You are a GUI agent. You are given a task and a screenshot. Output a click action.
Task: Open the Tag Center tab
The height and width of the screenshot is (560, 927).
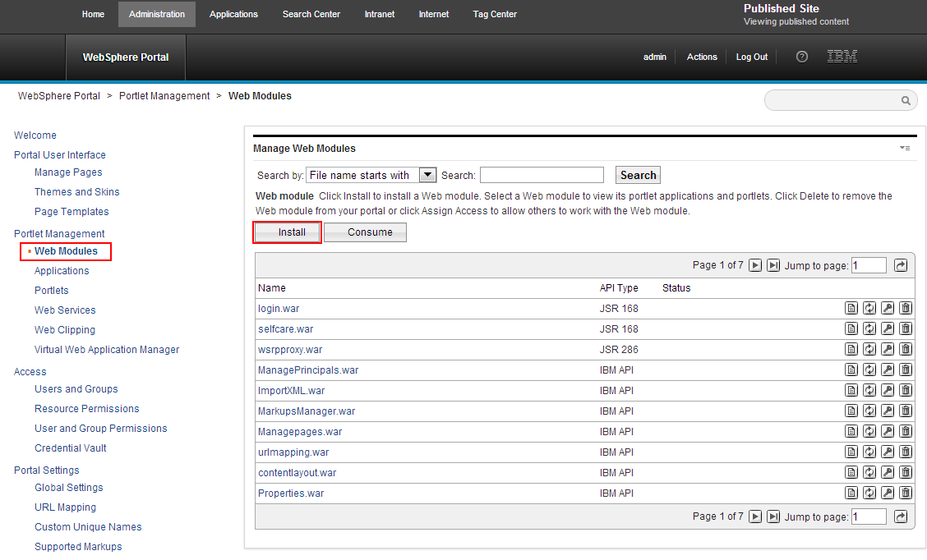[x=495, y=14]
